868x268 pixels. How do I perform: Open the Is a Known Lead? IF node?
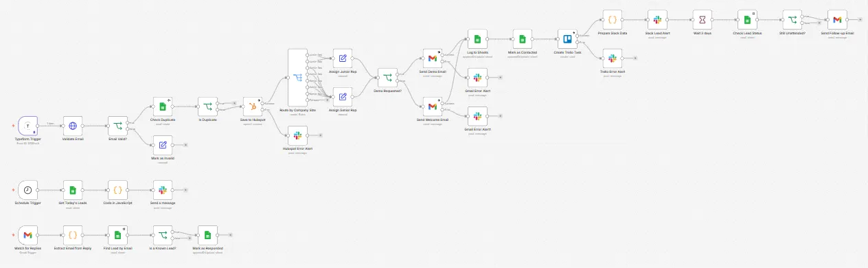(x=163, y=235)
